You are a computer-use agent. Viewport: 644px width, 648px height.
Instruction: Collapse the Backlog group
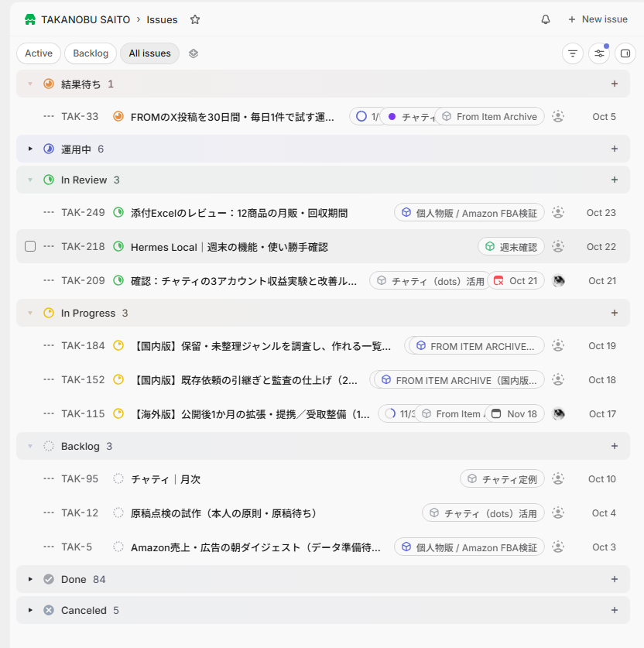30,446
